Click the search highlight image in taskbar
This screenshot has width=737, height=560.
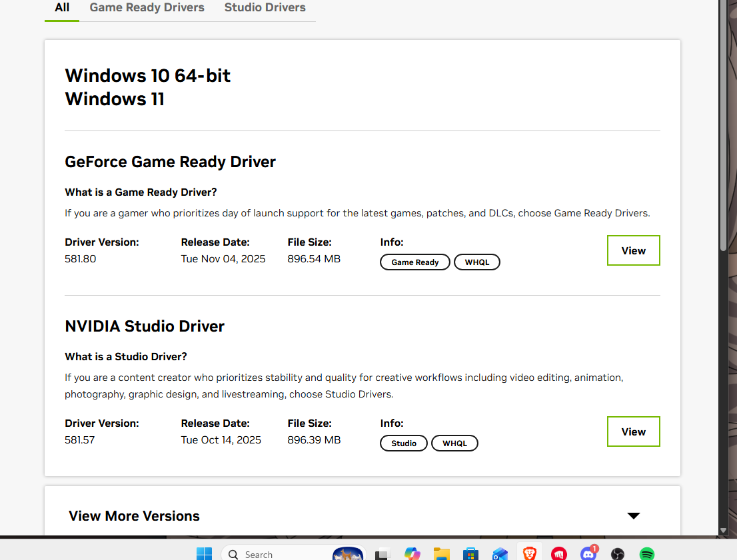348,553
